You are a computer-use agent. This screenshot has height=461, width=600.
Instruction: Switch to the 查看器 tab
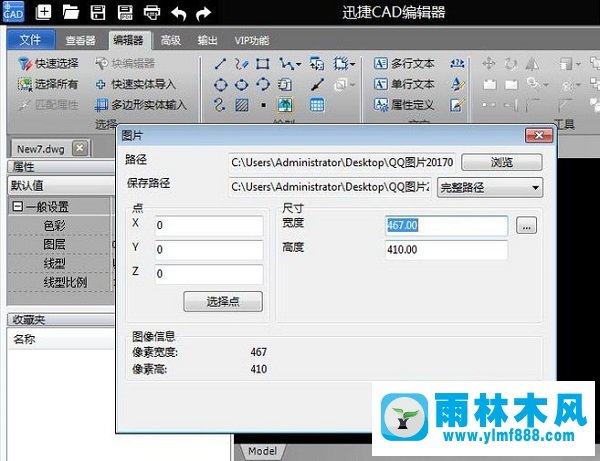tap(80, 40)
